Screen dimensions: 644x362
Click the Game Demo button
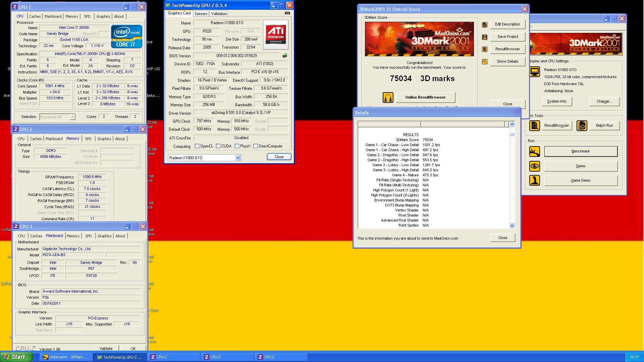coord(581,181)
